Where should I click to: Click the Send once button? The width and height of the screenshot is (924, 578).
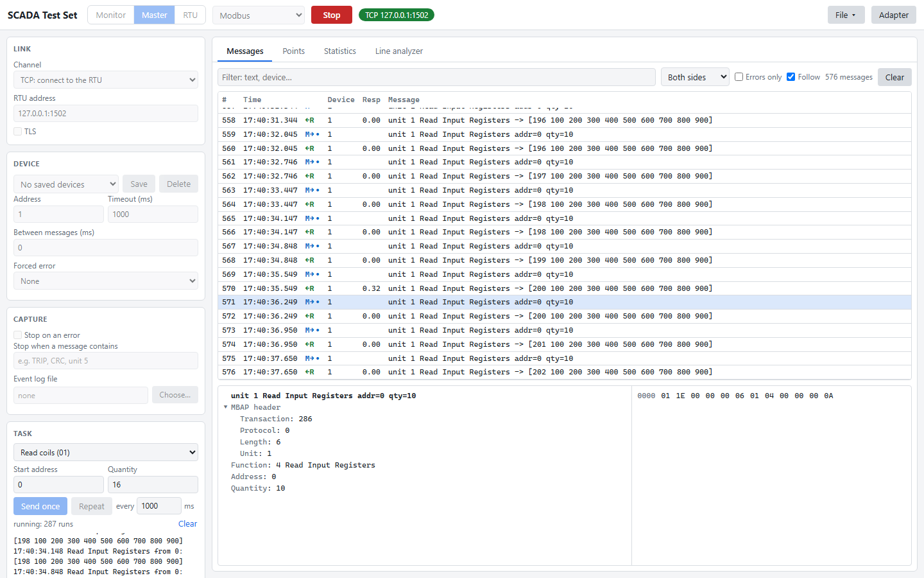[40, 506]
